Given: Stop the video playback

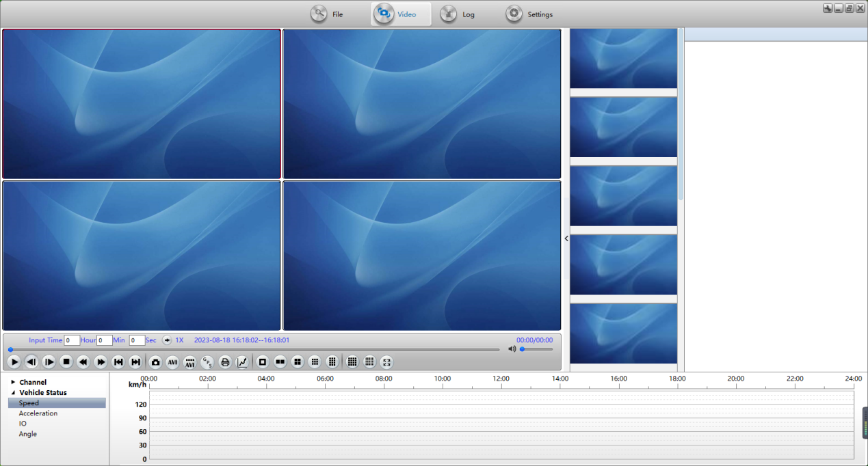Looking at the screenshot, I should (66, 362).
